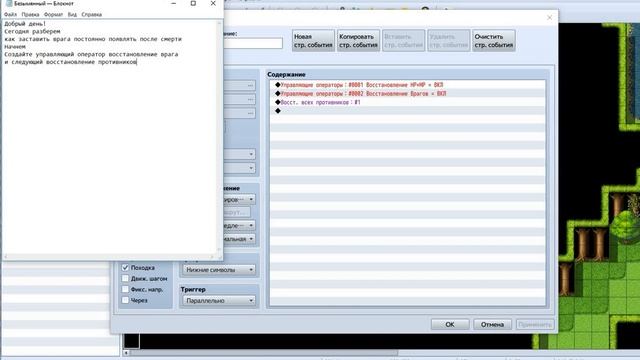640x360 pixels.
Task: Click the Notepad horizontal scrollbar
Action: pyautogui.click(x=109, y=256)
